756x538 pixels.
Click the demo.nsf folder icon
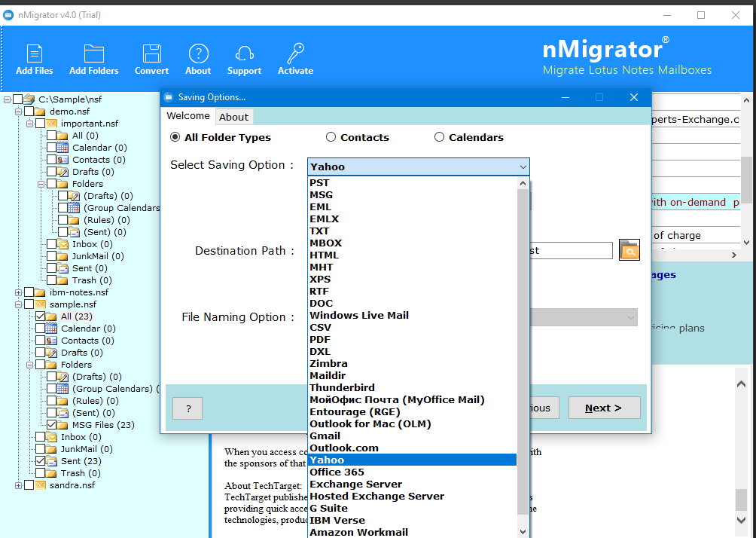click(x=41, y=112)
